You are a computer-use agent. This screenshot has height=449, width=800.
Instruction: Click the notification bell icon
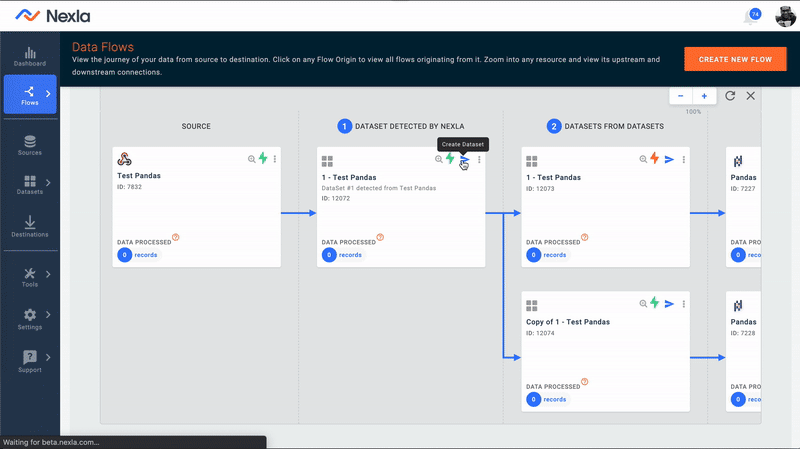748,17
